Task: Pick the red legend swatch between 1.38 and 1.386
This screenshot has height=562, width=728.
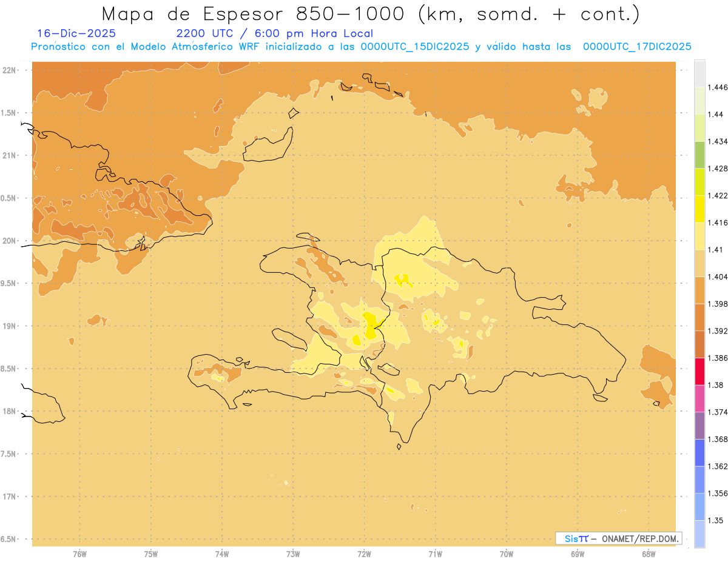Action: coord(699,372)
